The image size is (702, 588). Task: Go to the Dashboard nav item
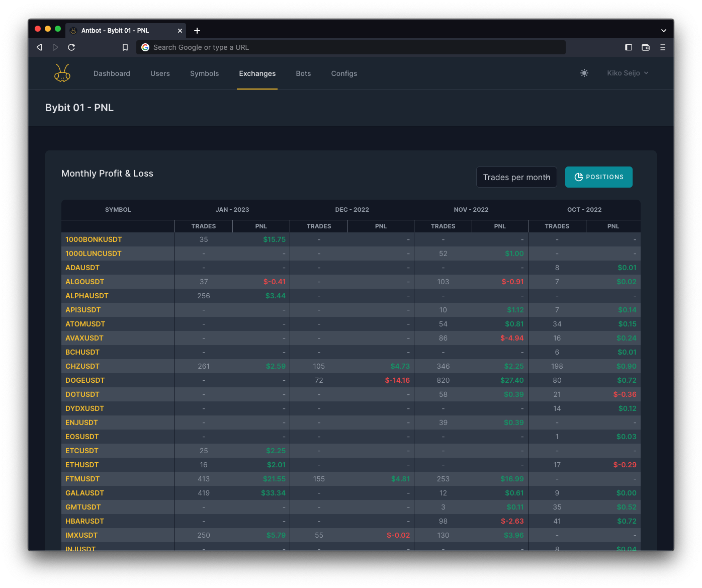112,73
